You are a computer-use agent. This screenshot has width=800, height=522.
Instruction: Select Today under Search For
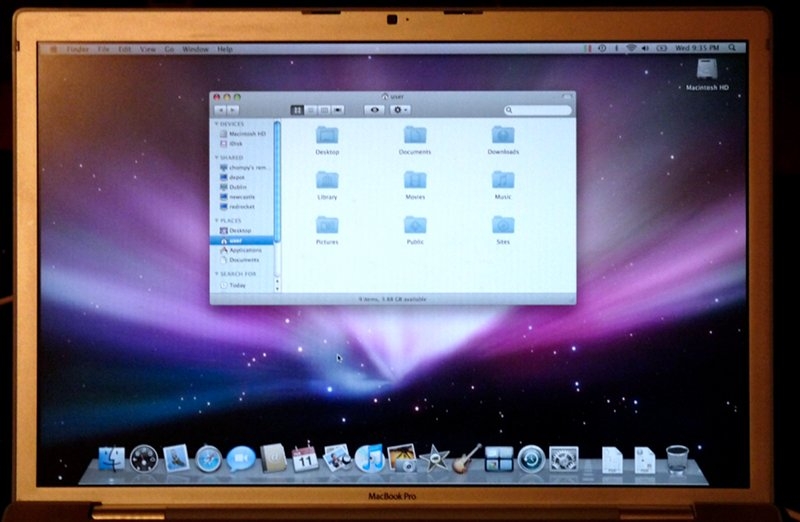point(243,285)
